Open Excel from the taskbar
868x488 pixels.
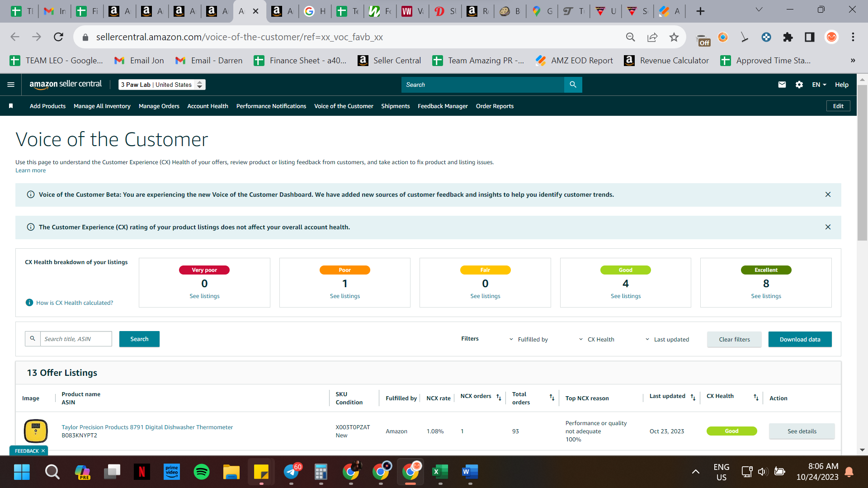point(440,472)
